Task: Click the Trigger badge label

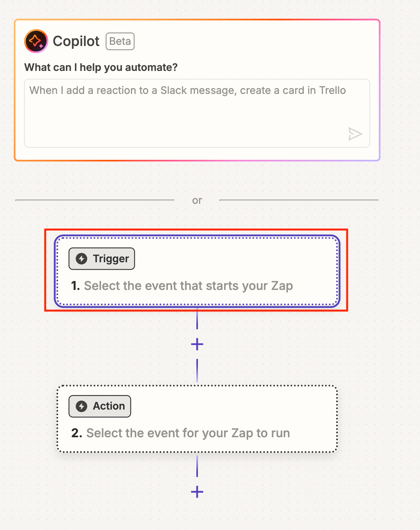Action: (111, 259)
